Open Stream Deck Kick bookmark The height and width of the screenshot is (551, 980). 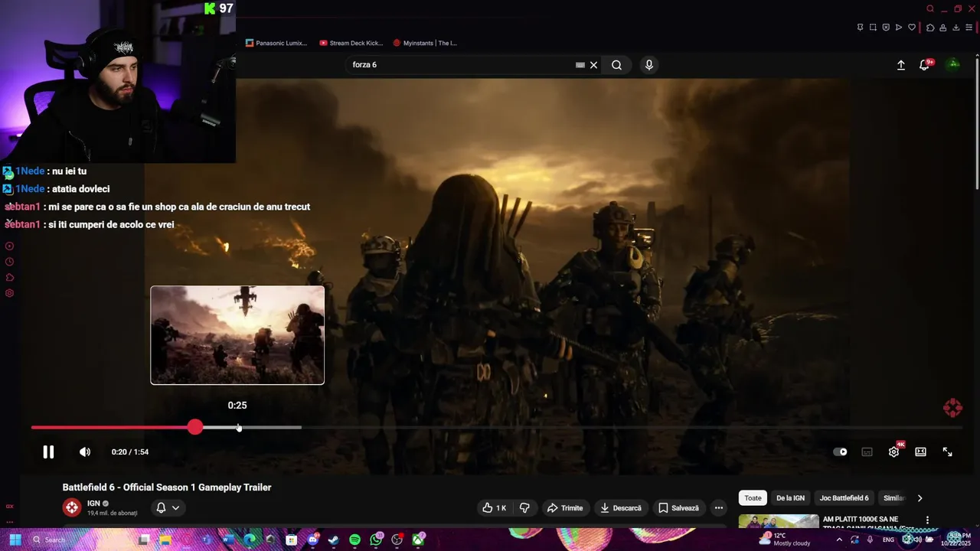click(x=351, y=43)
